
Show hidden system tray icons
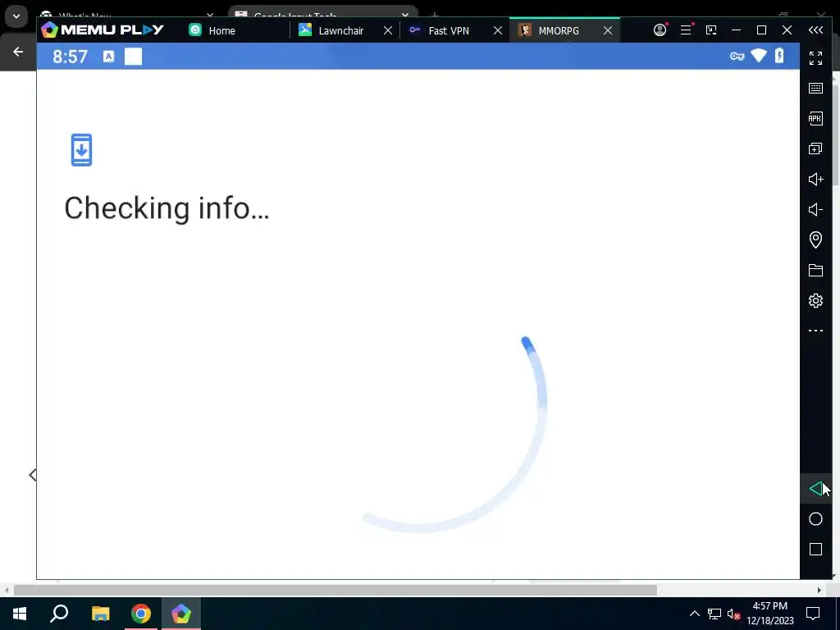[694, 614]
